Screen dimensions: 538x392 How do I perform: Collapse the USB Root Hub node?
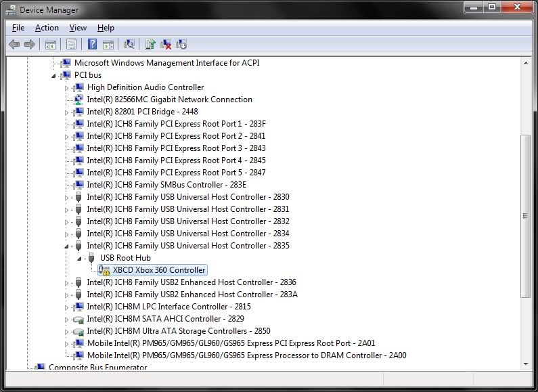click(80, 258)
